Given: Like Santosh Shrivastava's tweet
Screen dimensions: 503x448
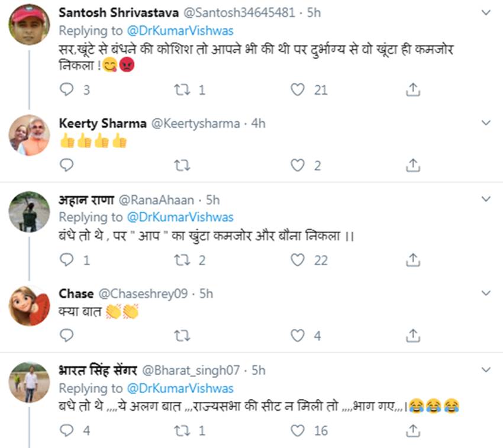Looking at the screenshot, I should click(298, 89).
